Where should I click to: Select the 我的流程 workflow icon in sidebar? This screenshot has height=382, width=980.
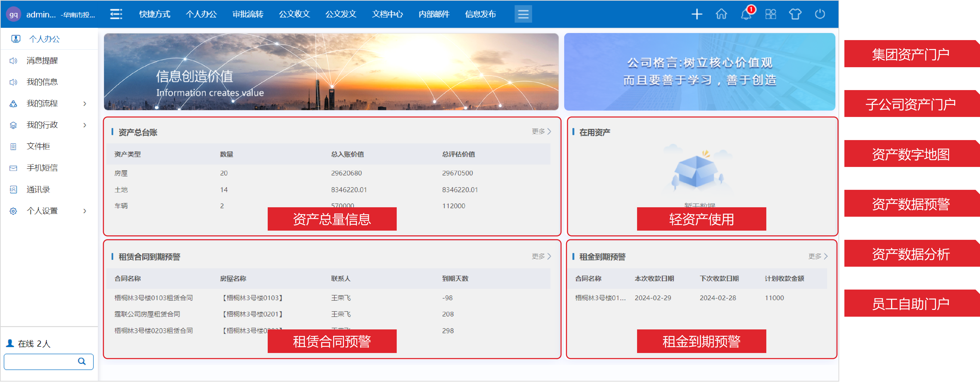click(x=13, y=103)
